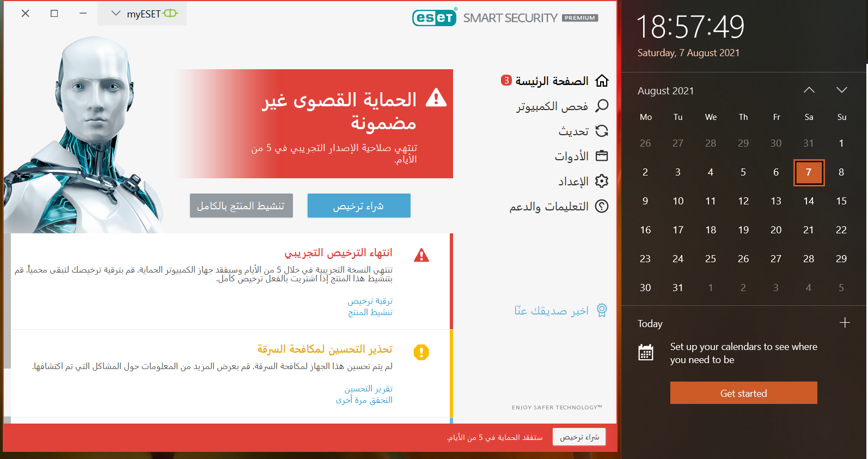Image resolution: width=868 pixels, height=459 pixels.
Task: Click the date Saturday, 7 August 2021
Action: (x=688, y=53)
